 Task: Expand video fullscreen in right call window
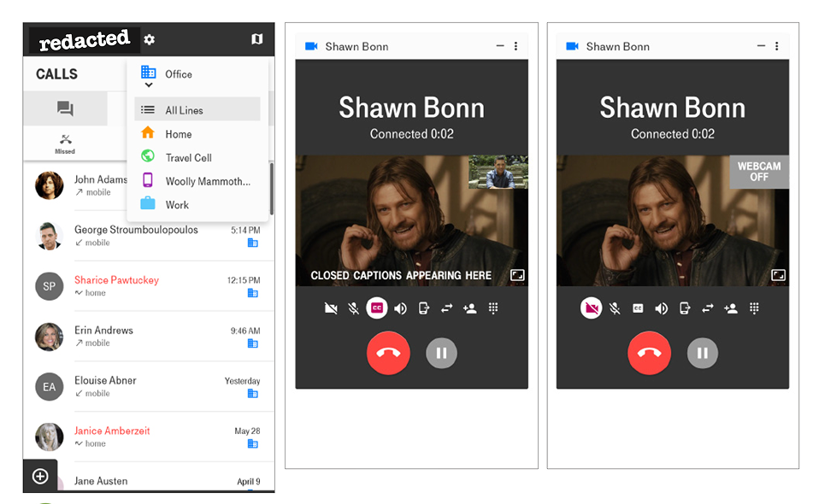point(778,275)
